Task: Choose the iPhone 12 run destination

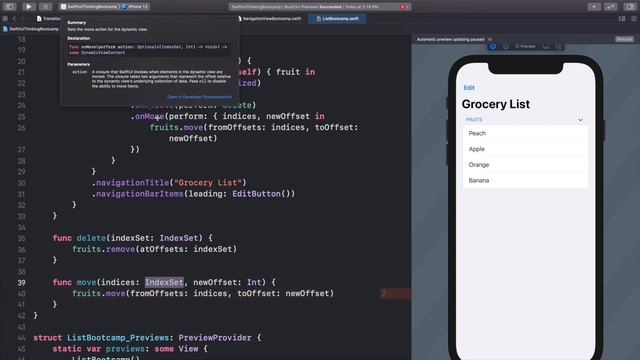Action: (x=136, y=7)
